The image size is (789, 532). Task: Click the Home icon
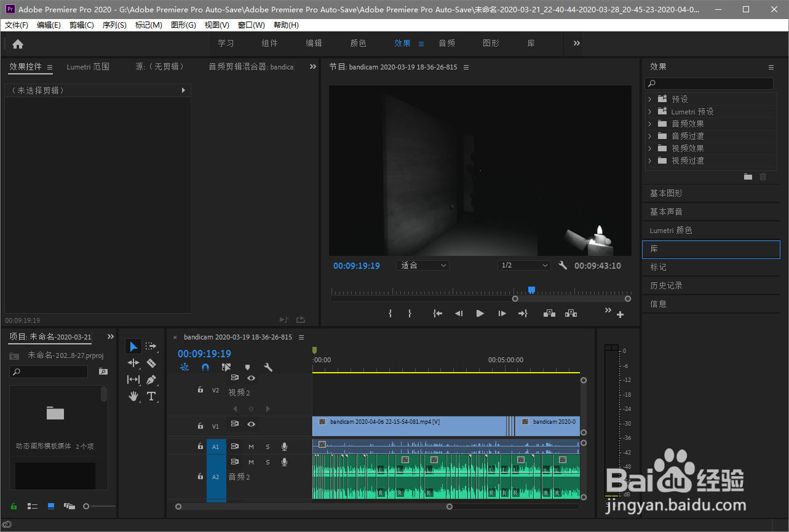point(18,44)
